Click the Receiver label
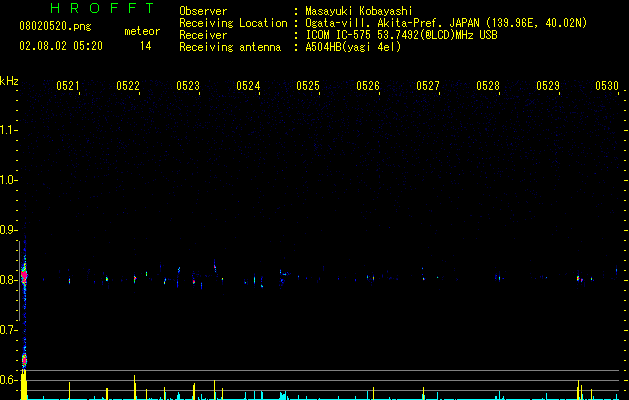 203,35
